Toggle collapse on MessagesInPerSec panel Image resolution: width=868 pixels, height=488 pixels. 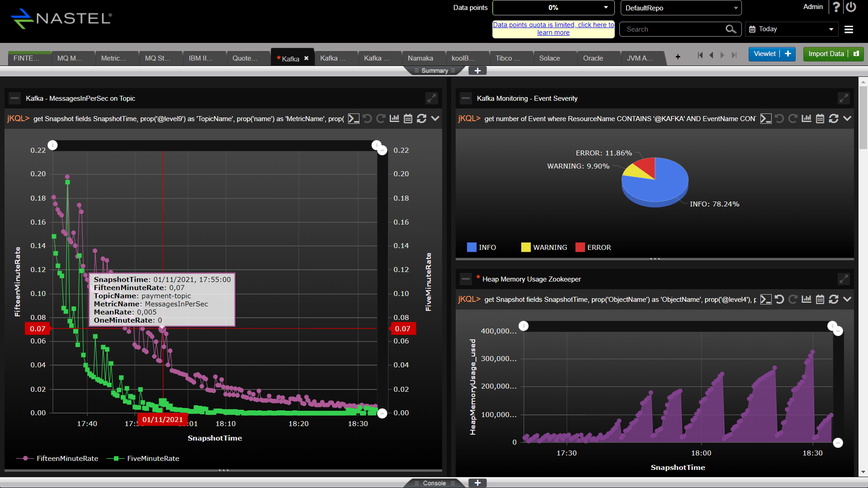pyautogui.click(x=13, y=98)
